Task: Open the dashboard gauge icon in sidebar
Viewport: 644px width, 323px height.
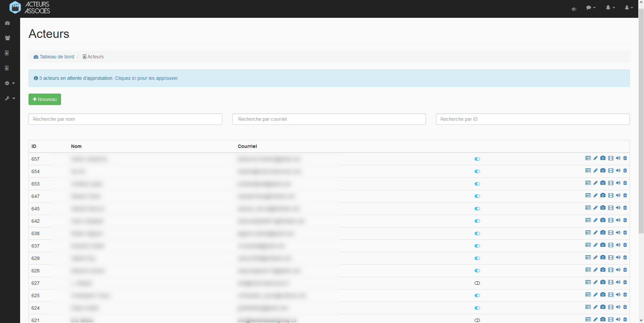Action: [x=7, y=23]
